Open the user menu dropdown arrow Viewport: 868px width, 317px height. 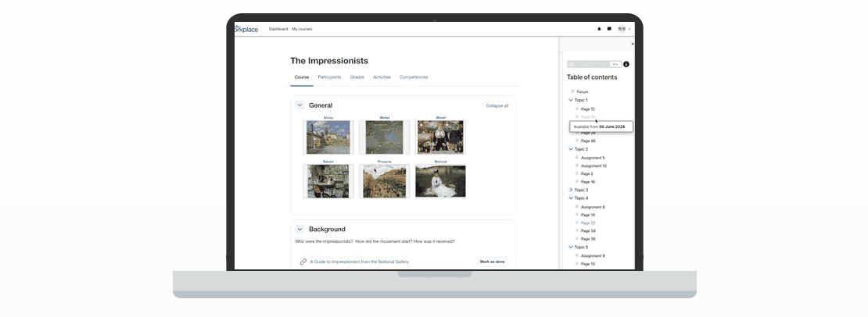click(629, 29)
